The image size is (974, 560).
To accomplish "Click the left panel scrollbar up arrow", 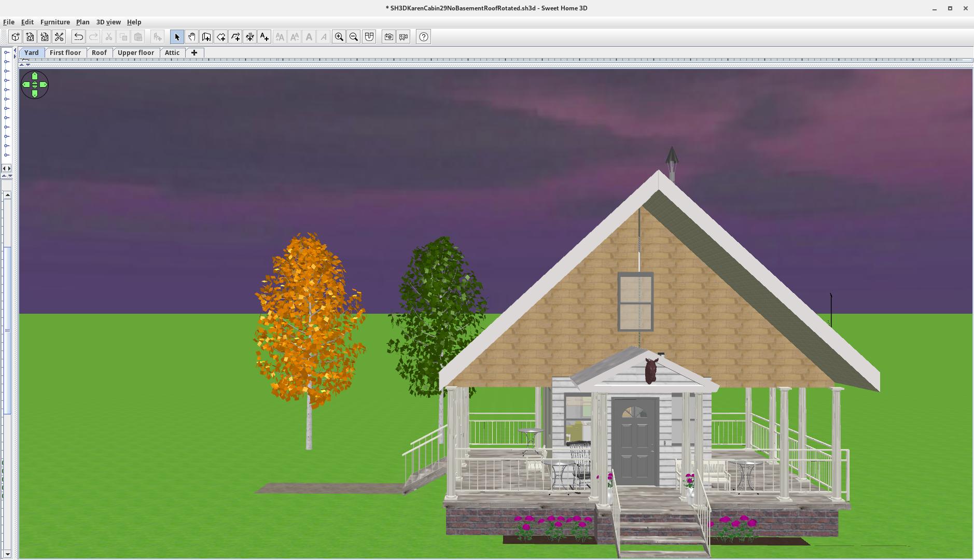I will [7, 195].
